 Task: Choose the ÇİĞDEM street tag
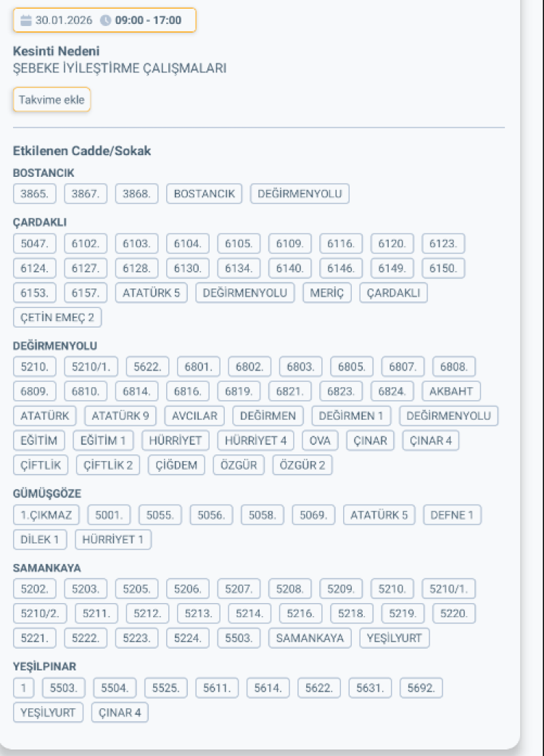pyautogui.click(x=177, y=465)
